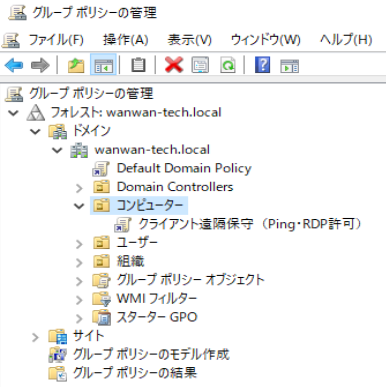Open the 操作(A) menu
This screenshot has height=387, width=386.
(x=125, y=40)
